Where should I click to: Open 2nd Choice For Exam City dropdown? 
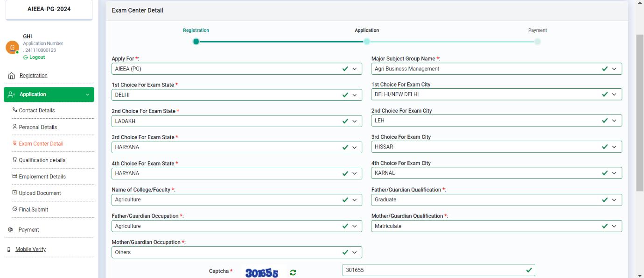pyautogui.click(x=497, y=121)
